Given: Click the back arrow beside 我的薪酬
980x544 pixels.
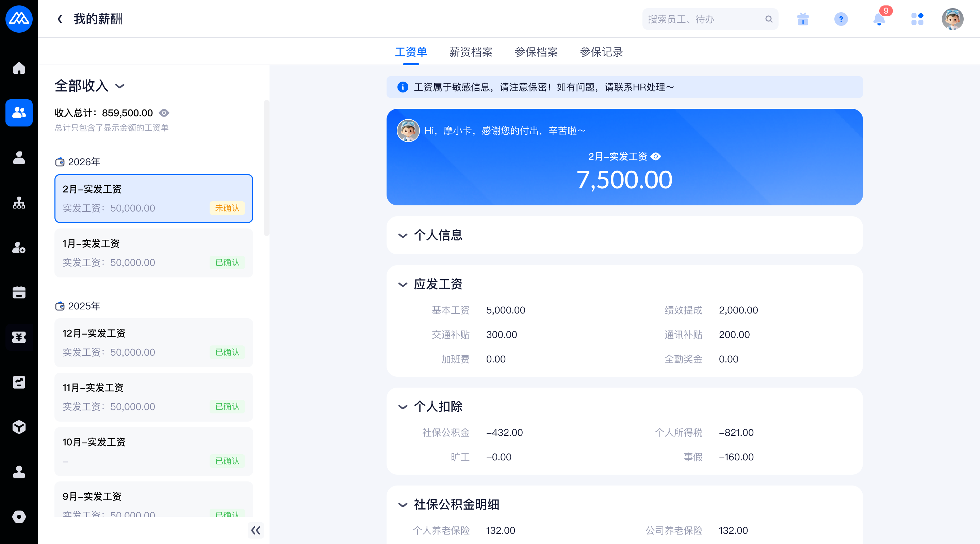Looking at the screenshot, I should point(60,19).
